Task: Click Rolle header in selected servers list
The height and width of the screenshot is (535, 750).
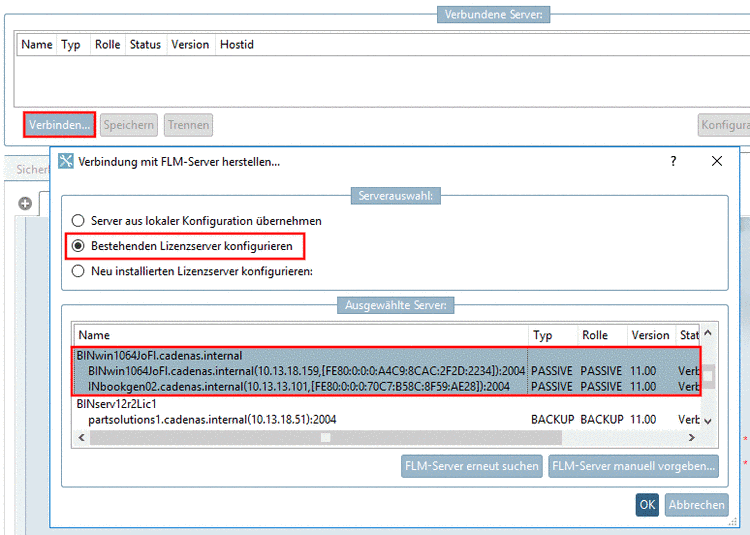Action: 603,335
